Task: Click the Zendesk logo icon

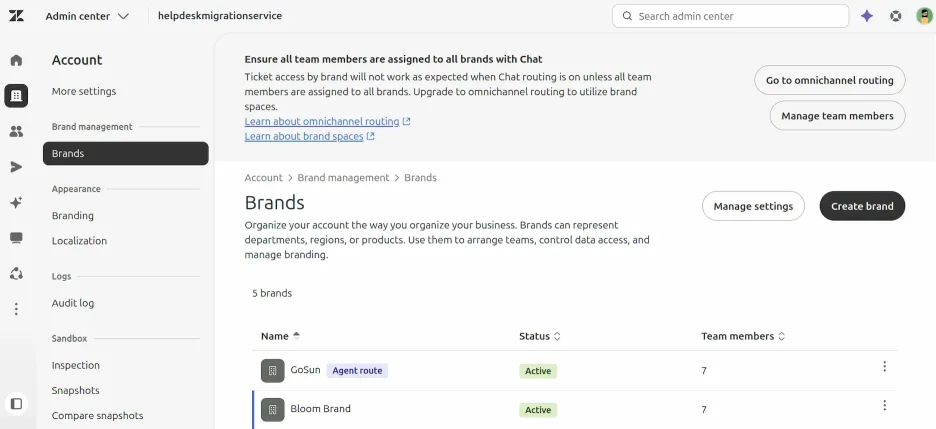Action: (16, 16)
